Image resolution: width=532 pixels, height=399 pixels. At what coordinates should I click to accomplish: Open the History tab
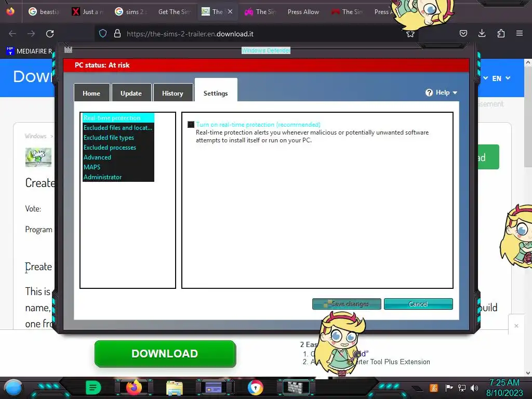coord(172,92)
